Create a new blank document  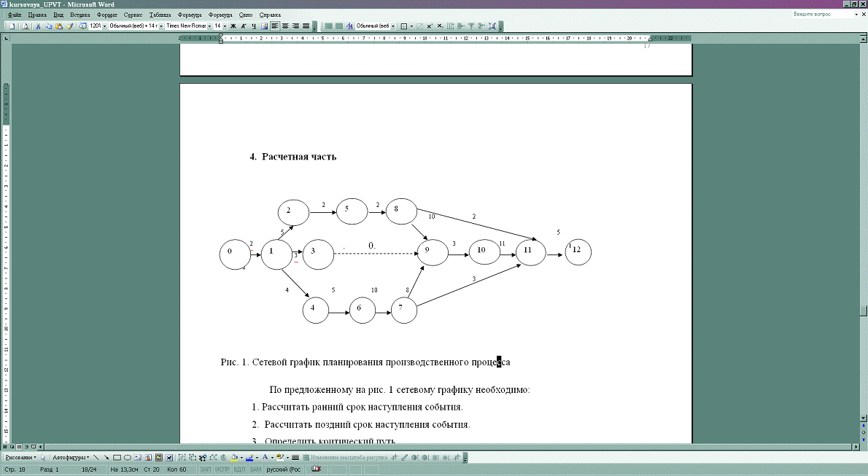coord(12,26)
